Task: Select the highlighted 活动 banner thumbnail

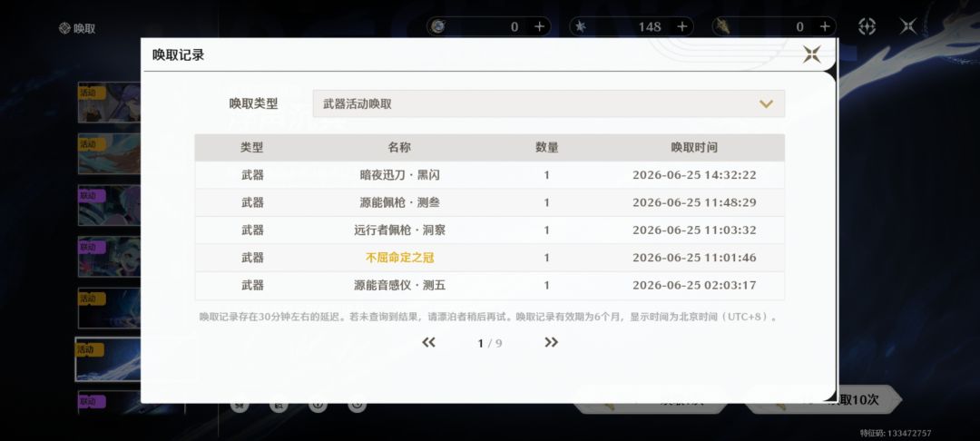Action: [107, 359]
